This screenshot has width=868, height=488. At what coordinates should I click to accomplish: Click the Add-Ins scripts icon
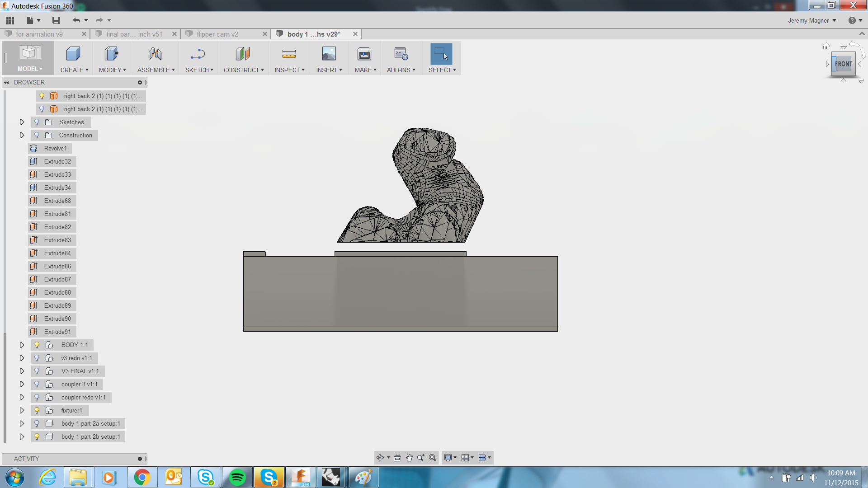(401, 54)
